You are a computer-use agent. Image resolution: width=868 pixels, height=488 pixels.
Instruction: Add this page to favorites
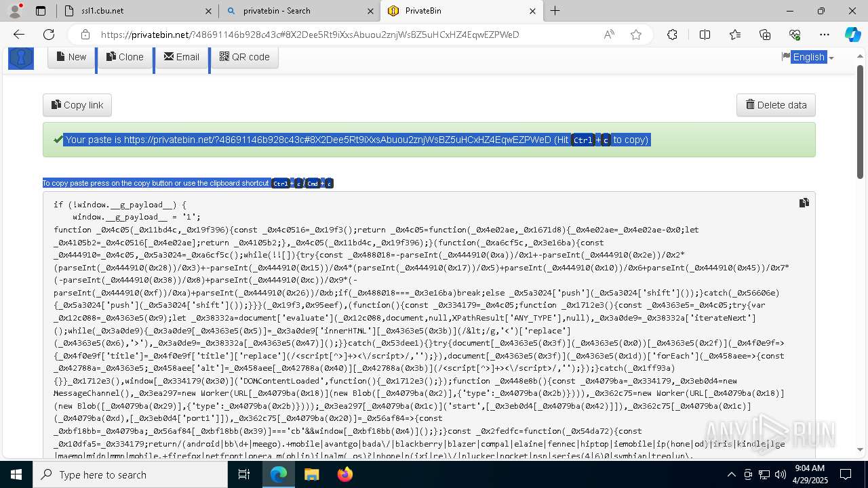[635, 35]
